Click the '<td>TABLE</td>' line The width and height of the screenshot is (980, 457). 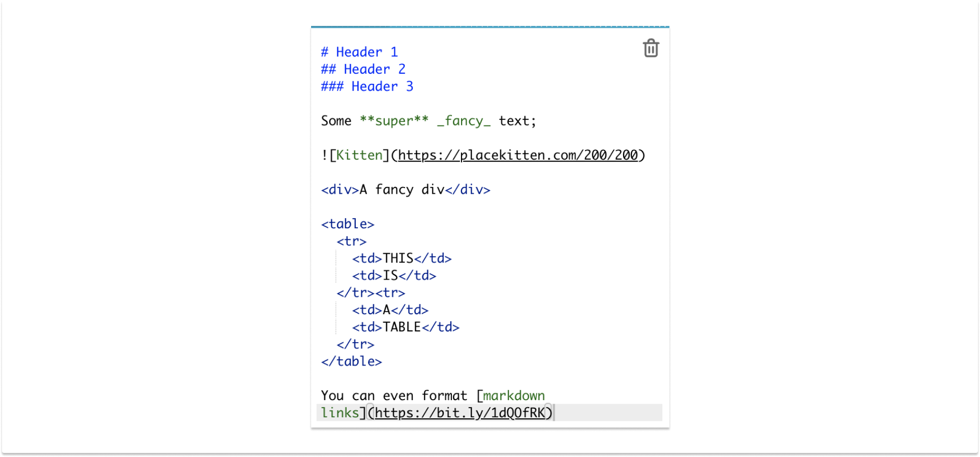point(406,327)
